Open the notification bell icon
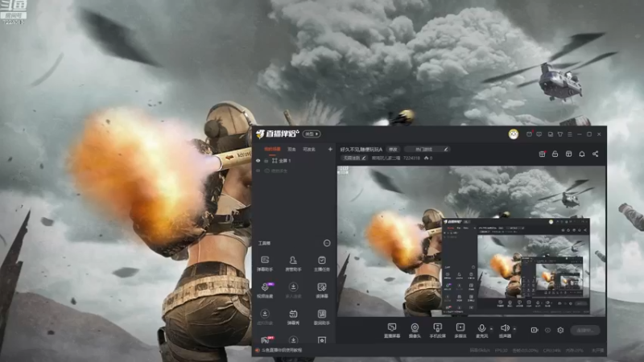 (581, 154)
